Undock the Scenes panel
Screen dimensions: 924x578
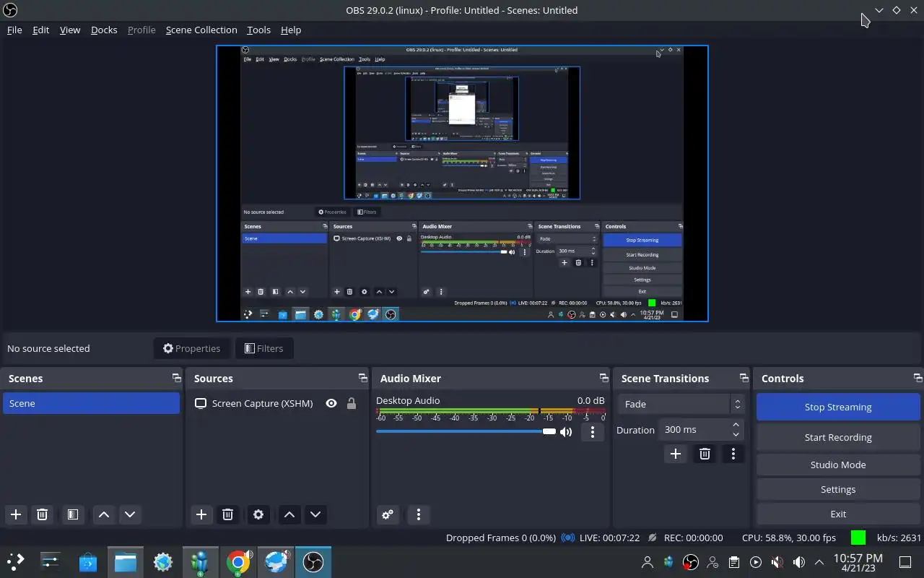(176, 378)
